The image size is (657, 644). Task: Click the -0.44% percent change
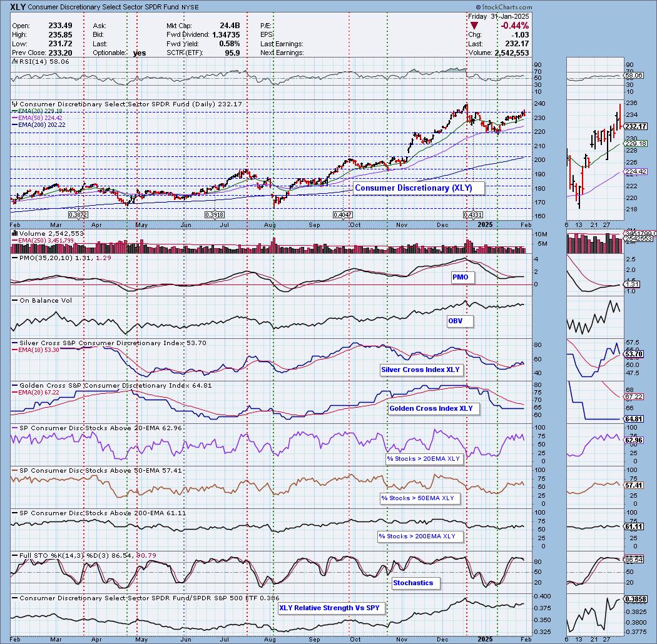coord(514,26)
